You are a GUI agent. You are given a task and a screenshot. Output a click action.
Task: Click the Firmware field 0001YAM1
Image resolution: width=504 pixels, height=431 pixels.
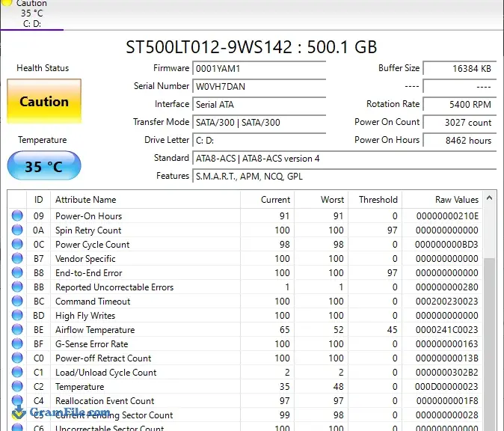[x=259, y=69]
